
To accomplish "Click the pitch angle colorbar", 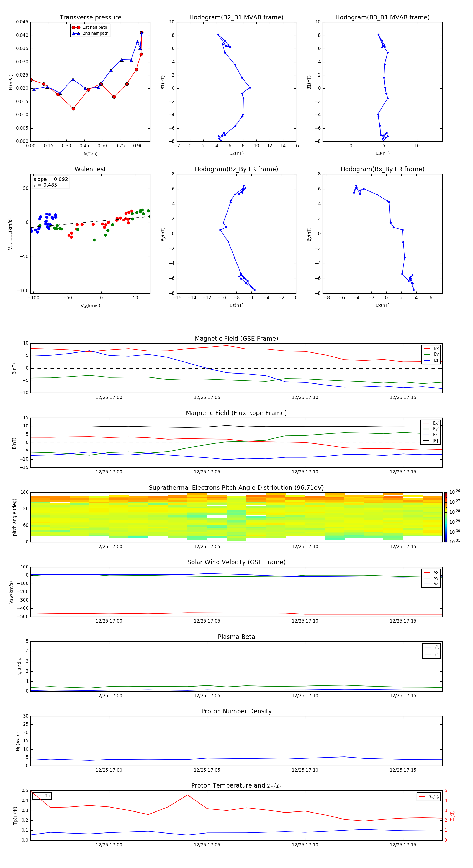I will pyautogui.click(x=446, y=517).
